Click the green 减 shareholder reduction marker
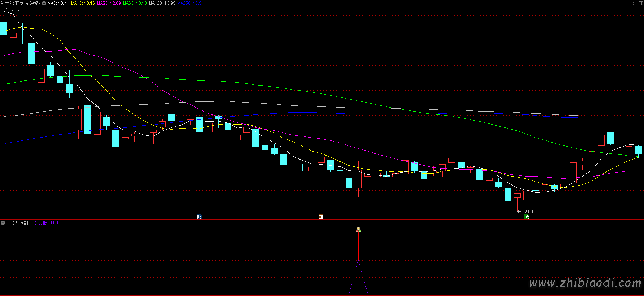The height and width of the screenshot is (296, 644). click(527, 217)
